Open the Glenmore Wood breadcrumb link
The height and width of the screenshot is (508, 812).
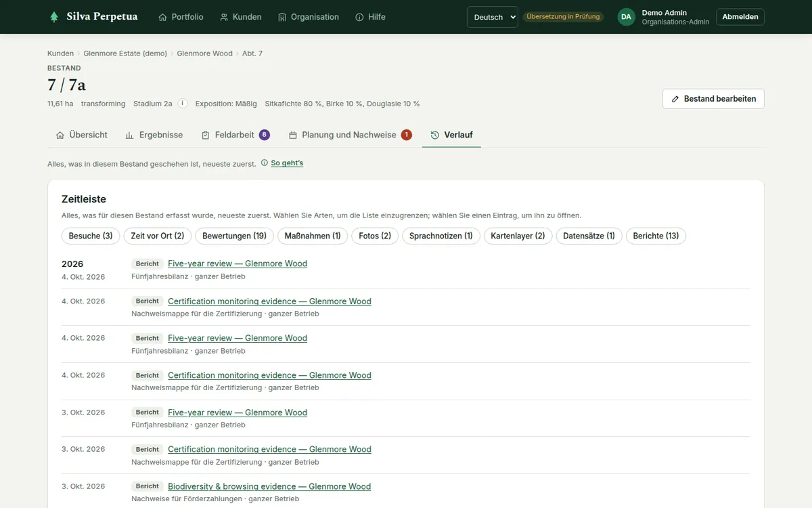coord(204,54)
